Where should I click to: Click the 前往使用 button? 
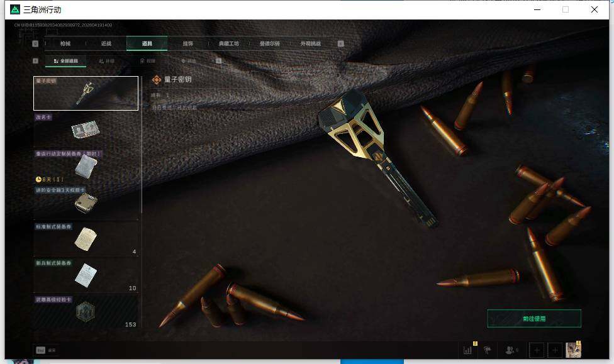click(534, 319)
